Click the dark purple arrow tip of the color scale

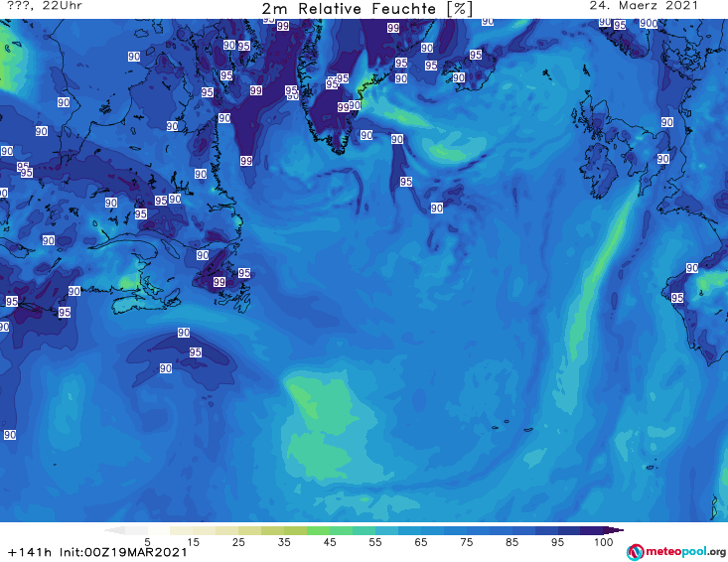[x=614, y=530]
